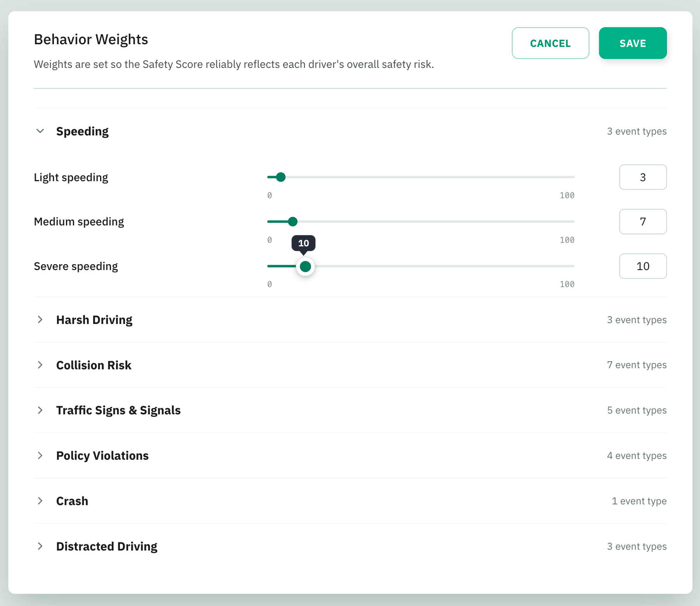Viewport: 700px width, 606px height.
Task: Click the Light speeding slider handle
Action: (281, 177)
